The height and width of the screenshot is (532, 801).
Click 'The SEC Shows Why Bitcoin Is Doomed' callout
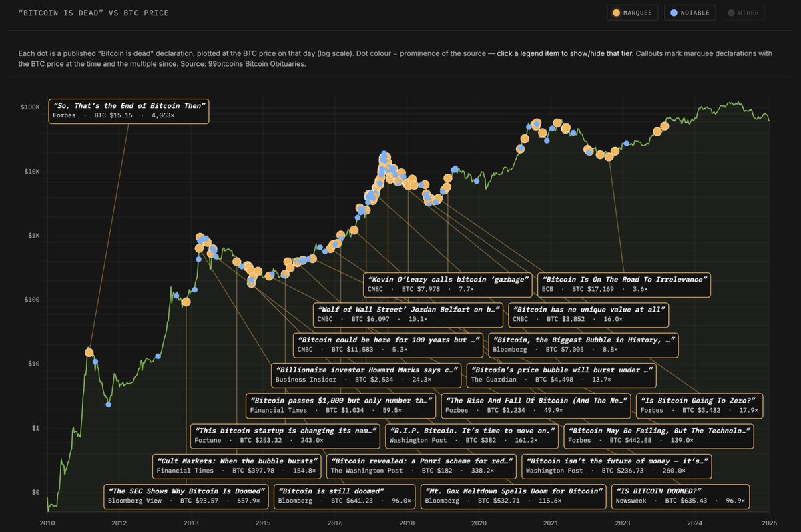coord(188,495)
